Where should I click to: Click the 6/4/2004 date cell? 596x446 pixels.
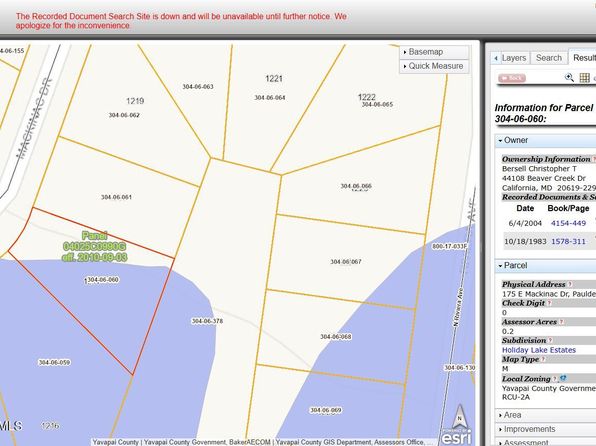525,223
